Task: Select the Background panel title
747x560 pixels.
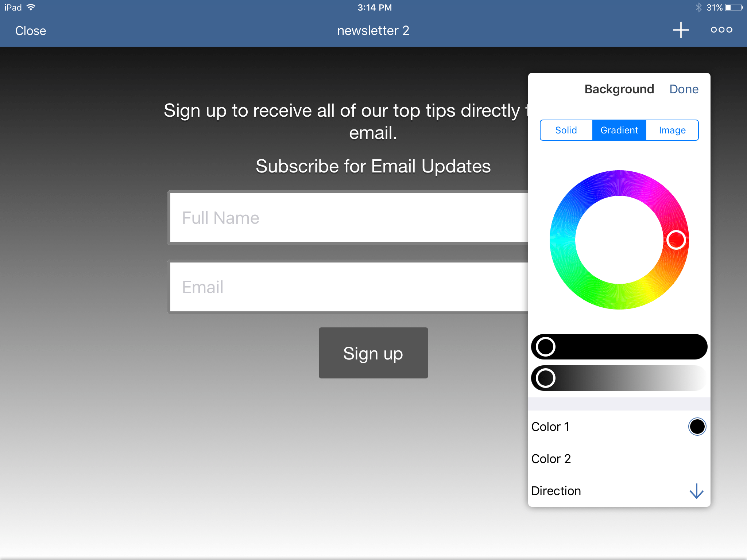Action: (x=619, y=89)
